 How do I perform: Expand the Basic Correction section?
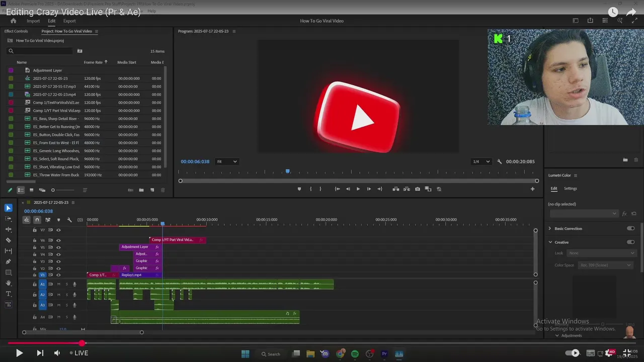tap(550, 228)
